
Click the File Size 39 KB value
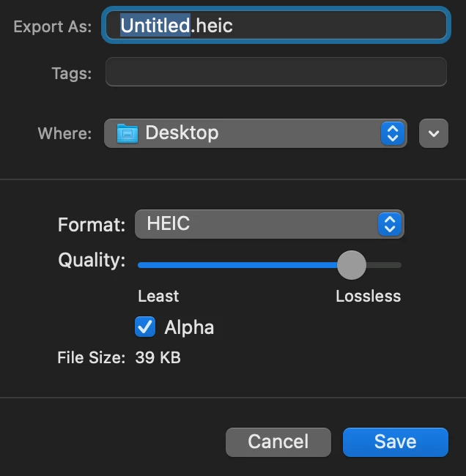[x=158, y=358]
